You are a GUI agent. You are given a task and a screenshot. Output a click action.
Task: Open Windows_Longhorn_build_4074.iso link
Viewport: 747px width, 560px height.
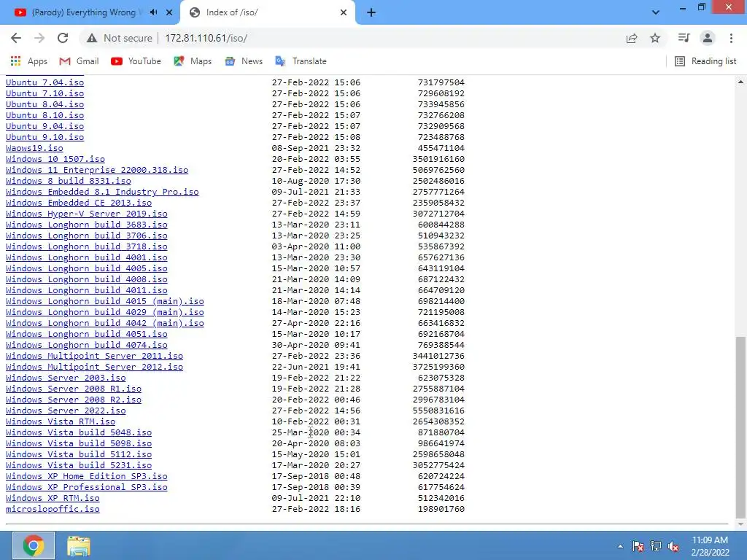coord(86,345)
